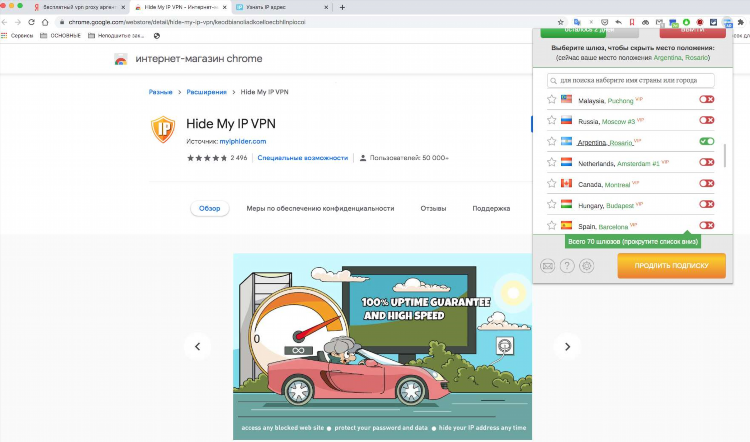This screenshot has height=442, width=750.
Task: Star the Spain, Barcelona gateway
Action: 551,225
